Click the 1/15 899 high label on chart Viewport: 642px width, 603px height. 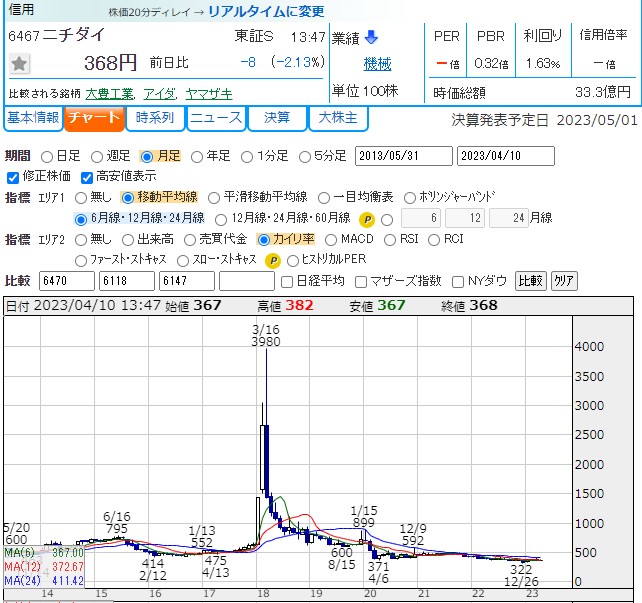pos(364,517)
